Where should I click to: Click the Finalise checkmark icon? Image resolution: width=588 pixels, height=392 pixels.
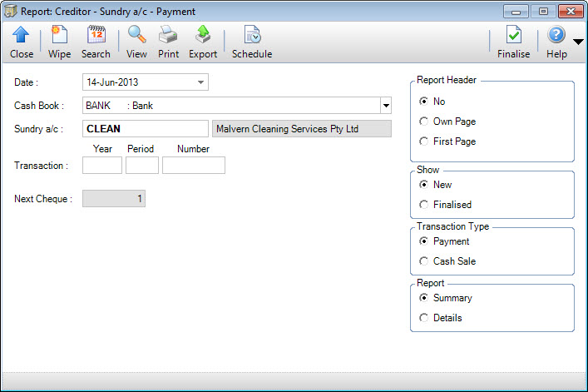coord(513,35)
